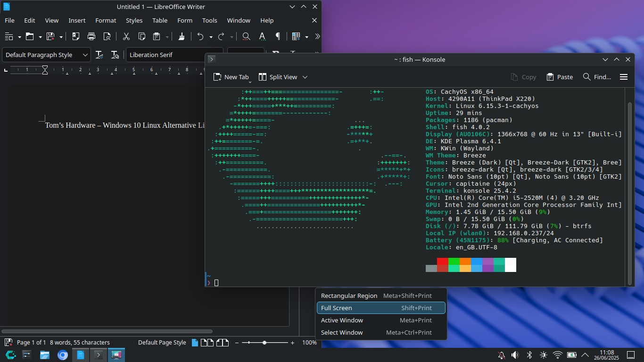Switch to LibreOffice Writer taskbar entry
Image resolution: width=644 pixels, height=362 pixels.
pos(81,355)
